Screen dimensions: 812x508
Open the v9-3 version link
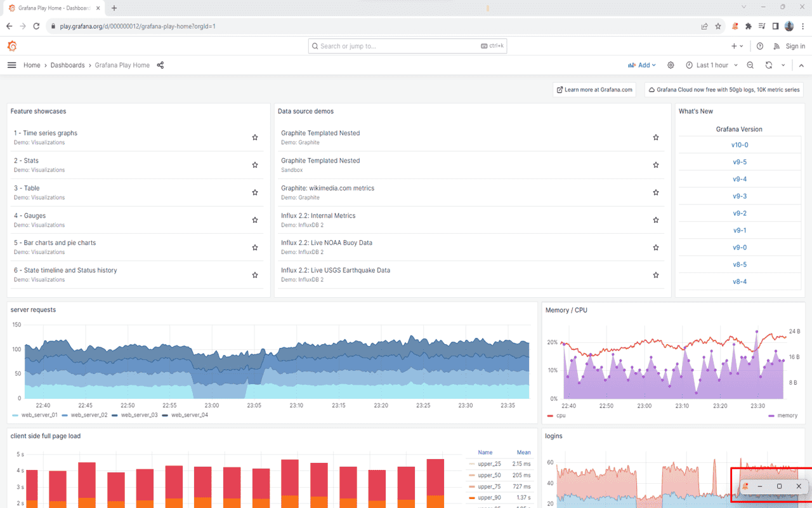tap(740, 196)
